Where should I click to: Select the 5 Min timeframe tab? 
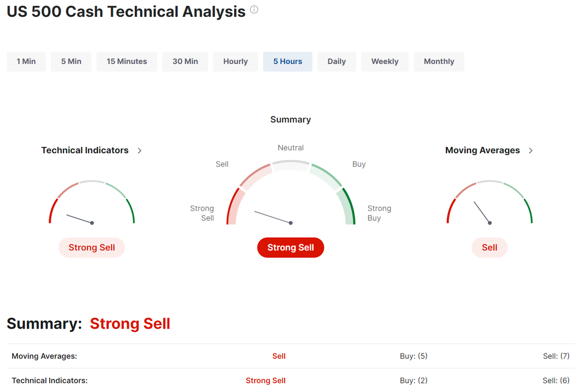point(71,61)
